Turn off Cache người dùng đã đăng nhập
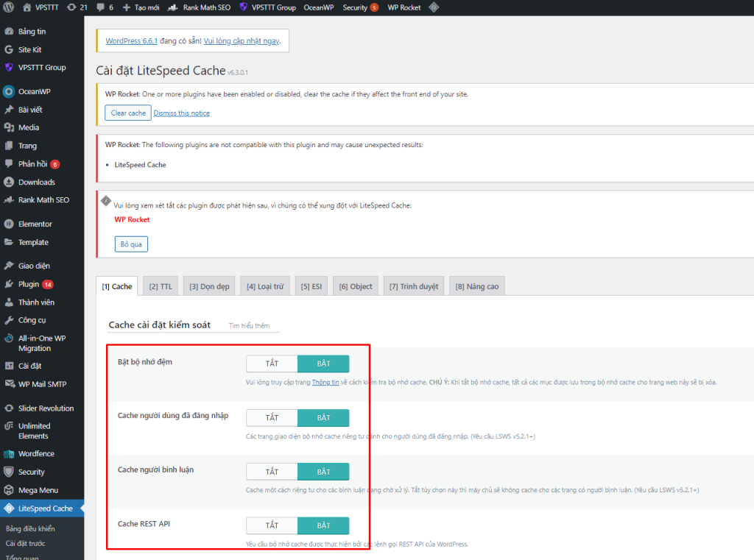The height and width of the screenshot is (560, 754). 272,418
